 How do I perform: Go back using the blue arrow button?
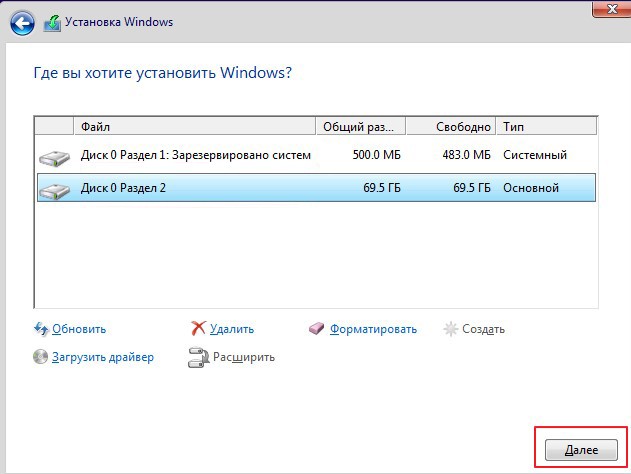(x=22, y=23)
